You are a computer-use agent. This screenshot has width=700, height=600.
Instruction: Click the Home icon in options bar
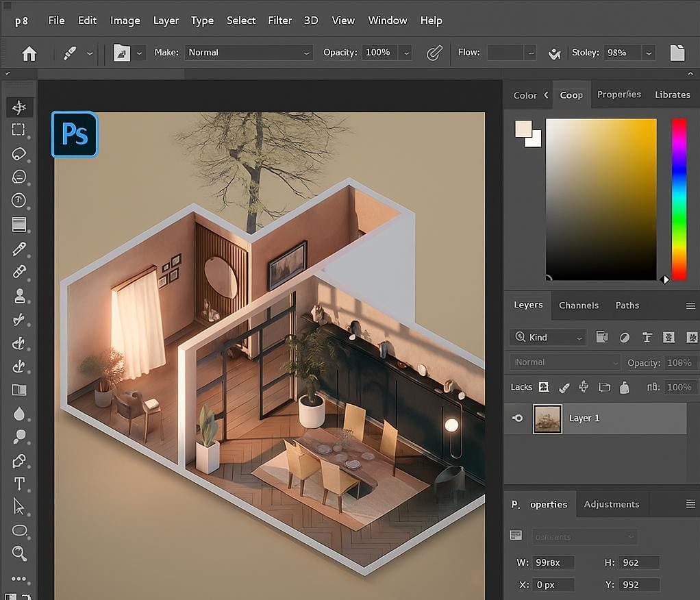pos(29,53)
